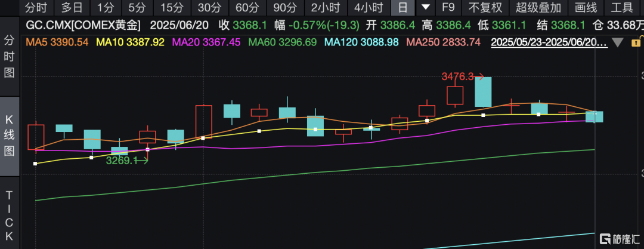Click the 低 3361.1 low value
Image resolution: width=644 pixels, height=249 pixels.
click(x=503, y=26)
